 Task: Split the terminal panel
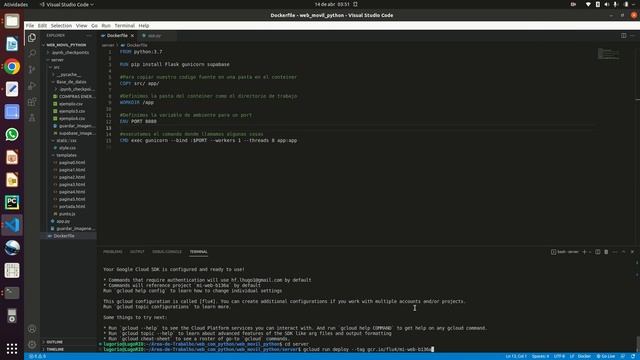coord(598,252)
